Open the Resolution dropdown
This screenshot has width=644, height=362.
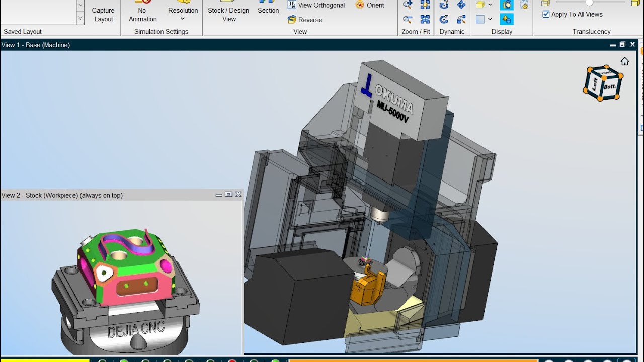click(183, 14)
